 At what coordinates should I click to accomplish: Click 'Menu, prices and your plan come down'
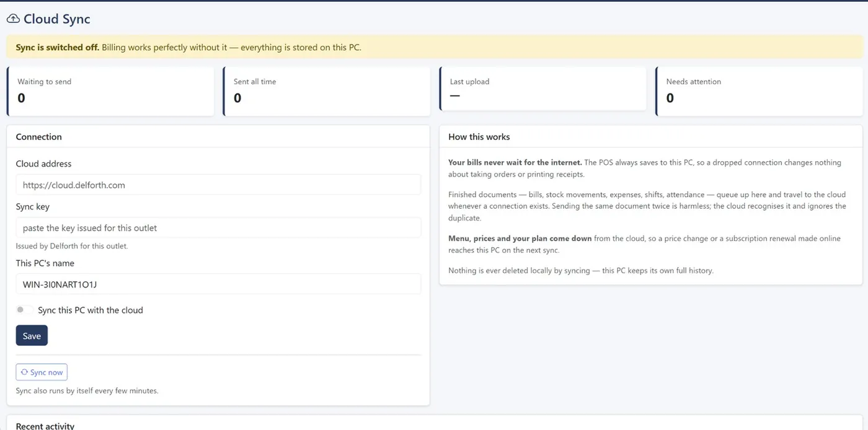pos(520,239)
